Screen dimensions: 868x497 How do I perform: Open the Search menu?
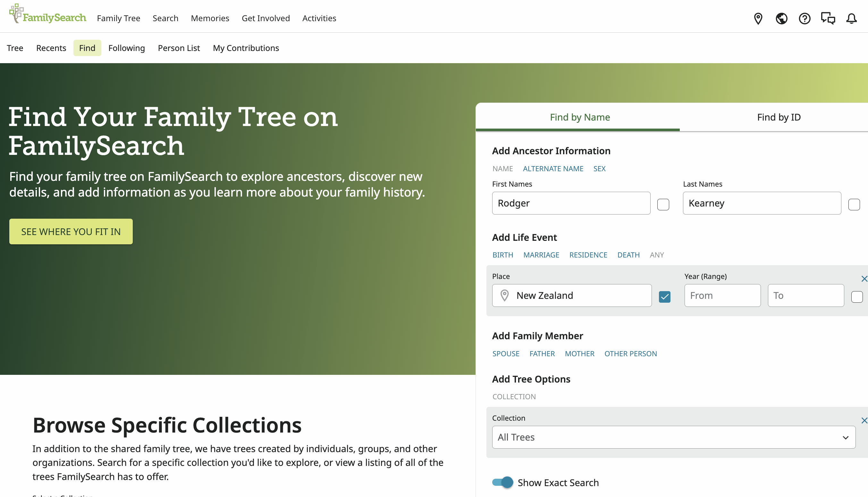coord(165,18)
